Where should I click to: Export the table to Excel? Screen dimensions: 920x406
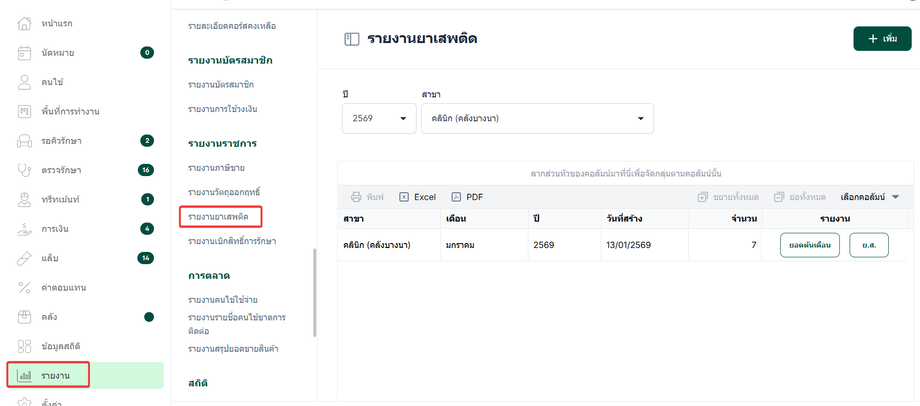tap(418, 197)
